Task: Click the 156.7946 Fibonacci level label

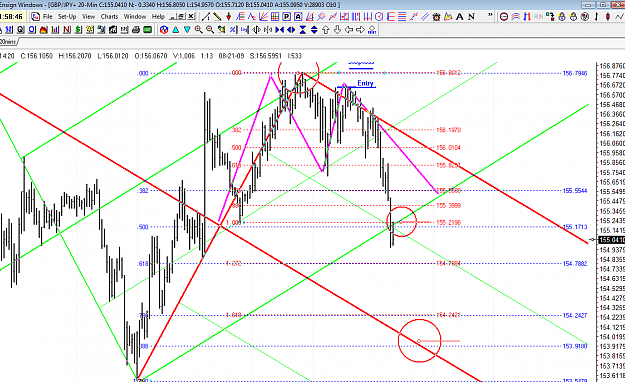Action: pos(575,73)
